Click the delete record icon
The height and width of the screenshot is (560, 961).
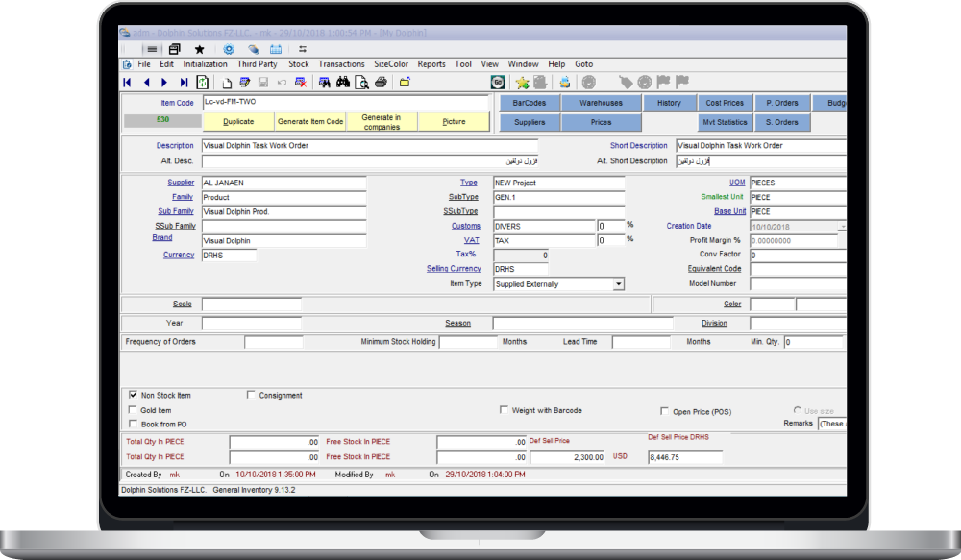(300, 83)
